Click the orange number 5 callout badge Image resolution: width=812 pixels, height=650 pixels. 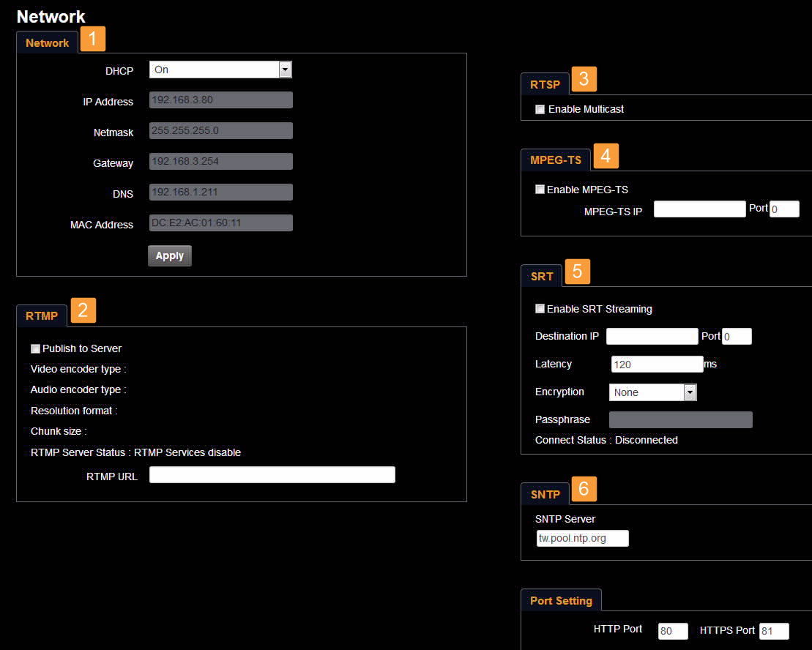point(577,272)
